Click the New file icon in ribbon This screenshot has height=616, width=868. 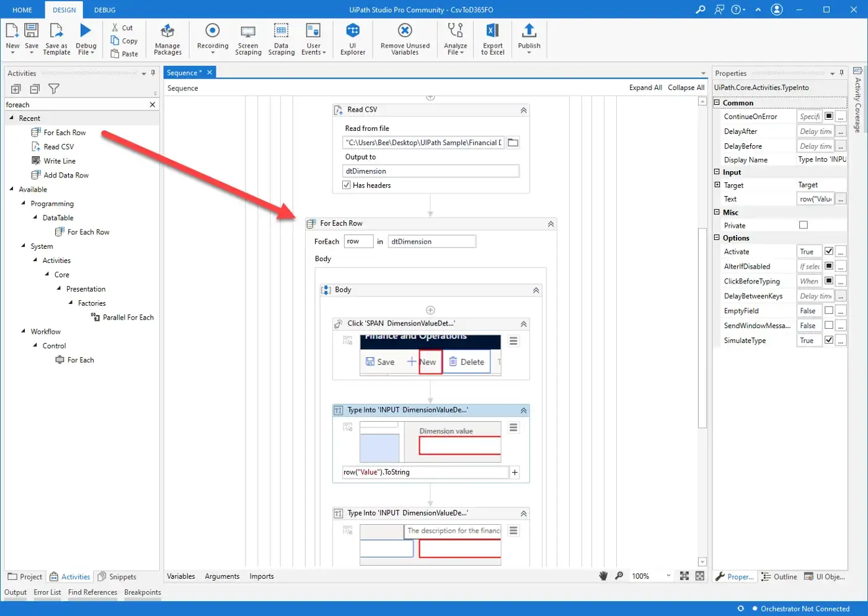pyautogui.click(x=12, y=30)
